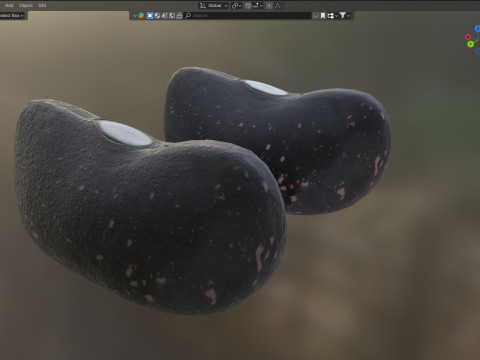Open the categories display dropdown
Screen dimensions: 480x360
coord(332,16)
